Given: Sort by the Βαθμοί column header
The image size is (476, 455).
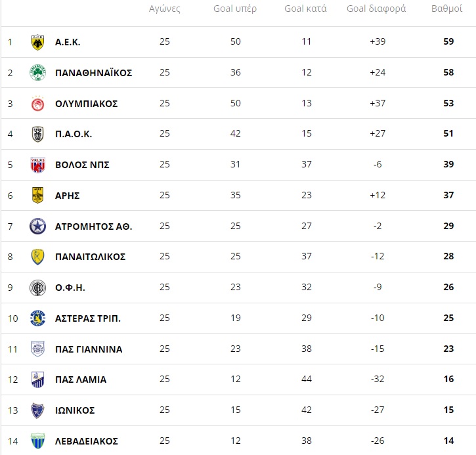Looking at the screenshot, I should click(446, 9).
